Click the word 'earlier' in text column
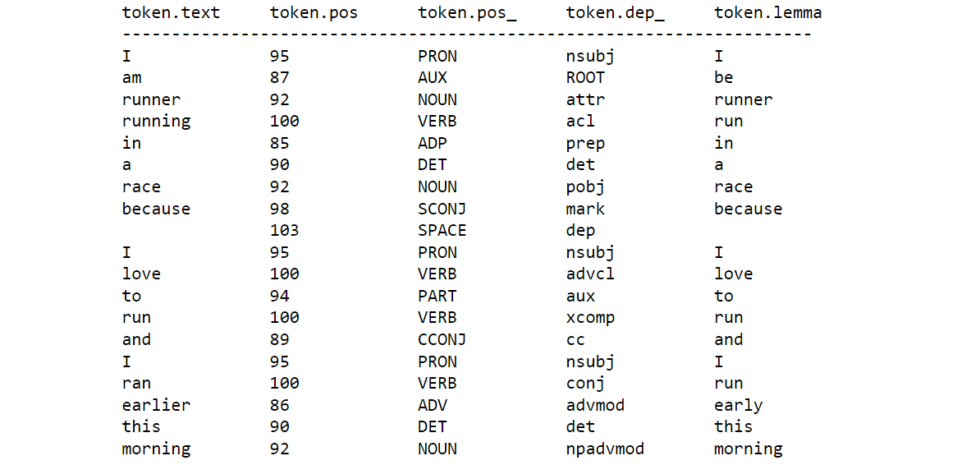980x465 pixels. pyautogui.click(x=156, y=405)
